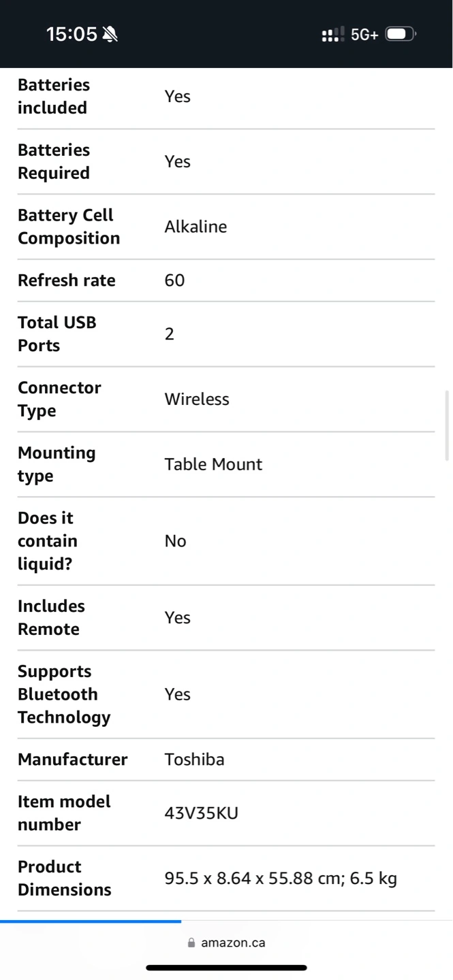Image resolution: width=453 pixels, height=980 pixels.
Task: Select the Item model number 43V35KU
Action: 202,813
